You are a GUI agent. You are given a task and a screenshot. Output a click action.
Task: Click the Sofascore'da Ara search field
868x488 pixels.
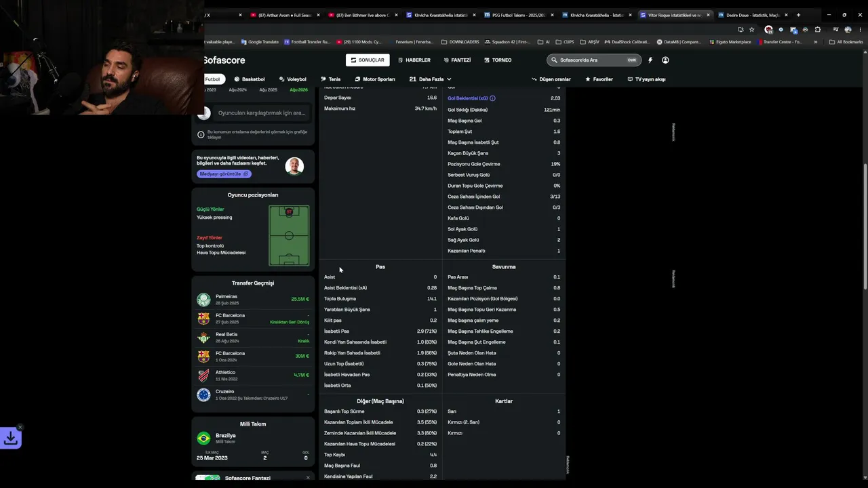[594, 60]
